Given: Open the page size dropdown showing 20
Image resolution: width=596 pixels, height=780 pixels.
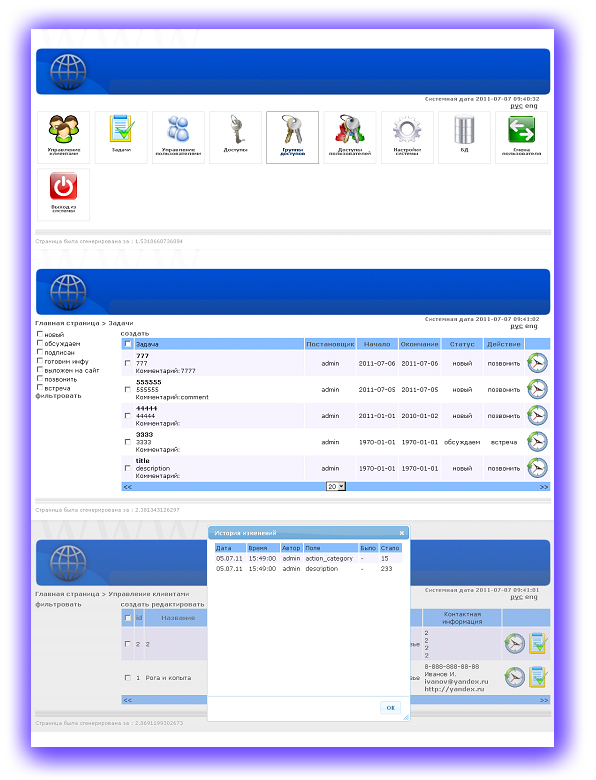Looking at the screenshot, I should click(336, 487).
